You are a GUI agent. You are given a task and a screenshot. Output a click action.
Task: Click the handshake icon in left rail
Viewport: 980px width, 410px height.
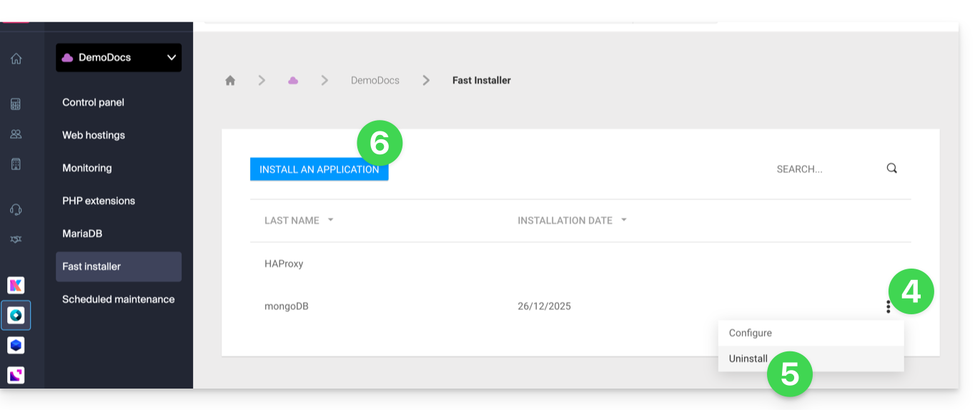(16, 239)
